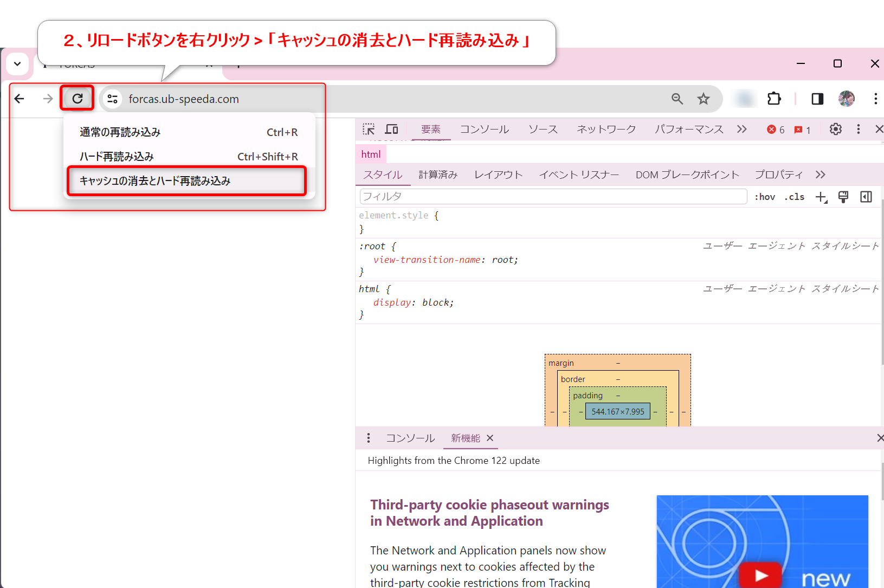884x588 pixels.
Task: Open Chrome side panel icon
Action: [x=817, y=99]
